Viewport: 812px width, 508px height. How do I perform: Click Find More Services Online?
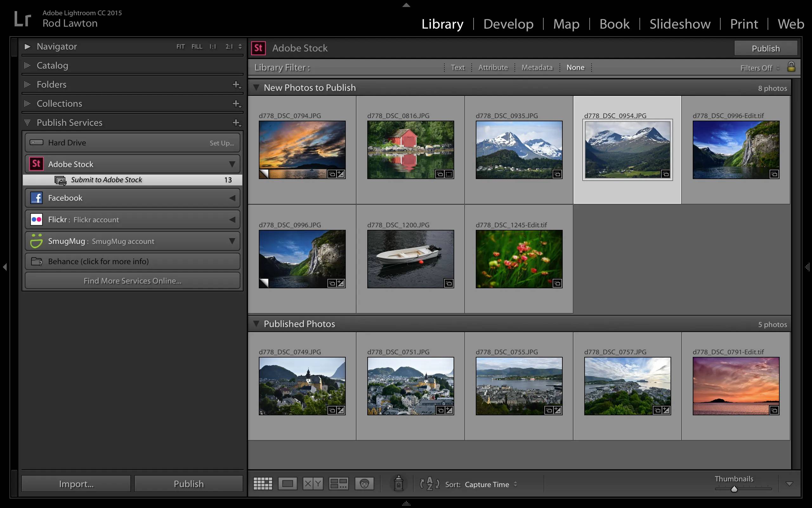tap(133, 281)
